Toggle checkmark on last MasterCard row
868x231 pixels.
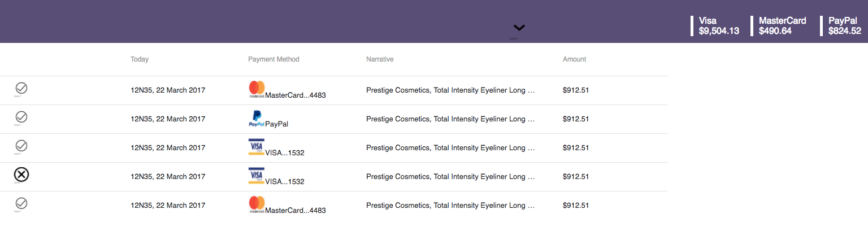21,203
